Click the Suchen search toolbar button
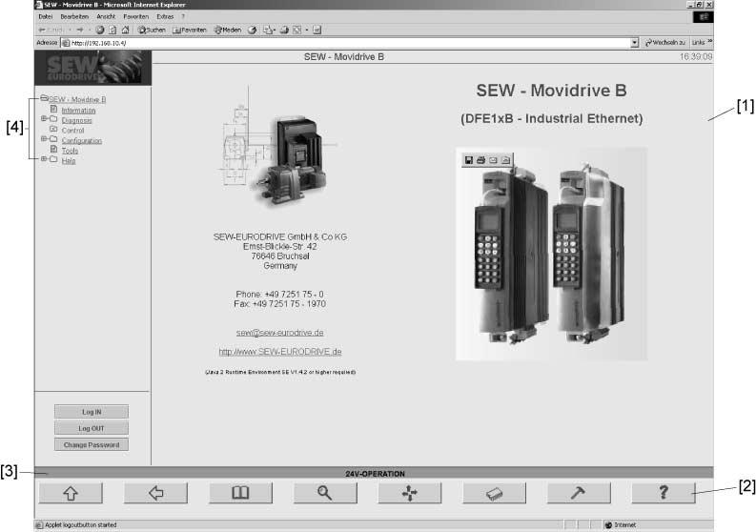Viewport: 756px width, 532px height. point(152,30)
